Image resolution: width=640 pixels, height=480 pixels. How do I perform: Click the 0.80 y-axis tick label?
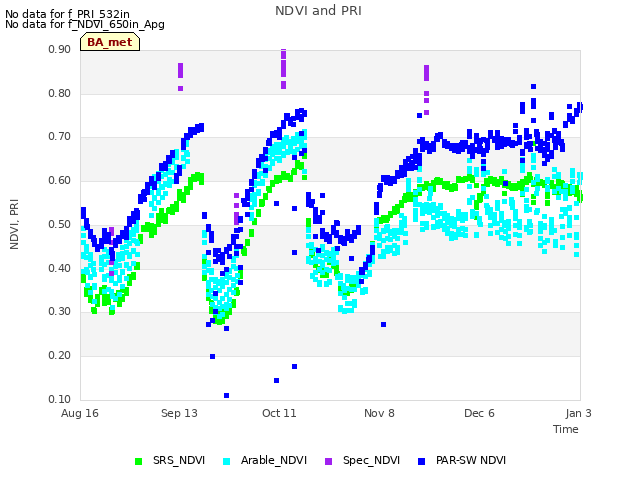60,93
